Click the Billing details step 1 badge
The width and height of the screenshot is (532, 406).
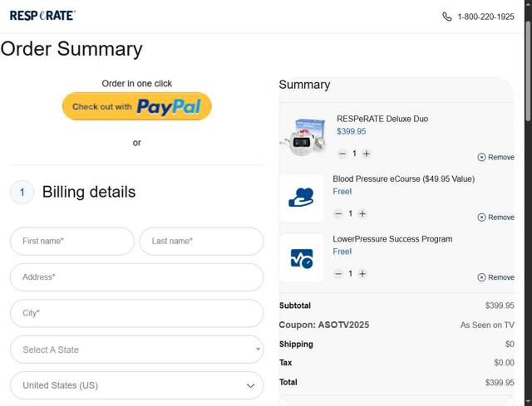tap(22, 193)
